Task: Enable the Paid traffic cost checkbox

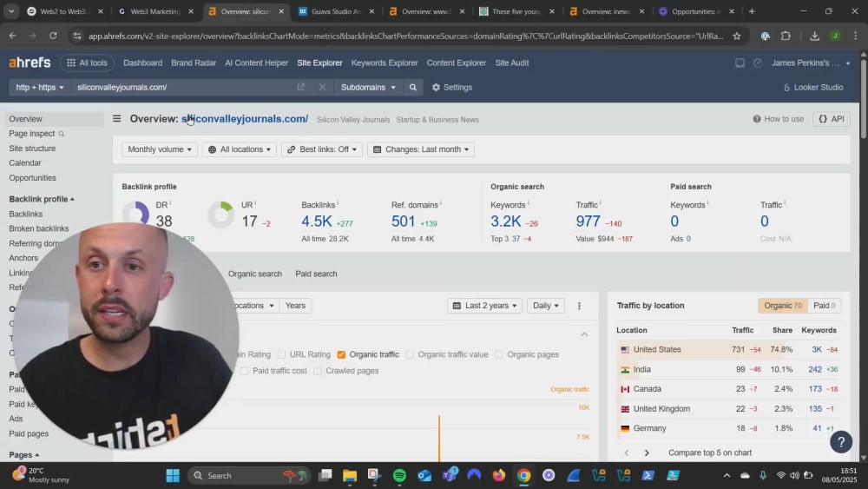Action: click(244, 371)
